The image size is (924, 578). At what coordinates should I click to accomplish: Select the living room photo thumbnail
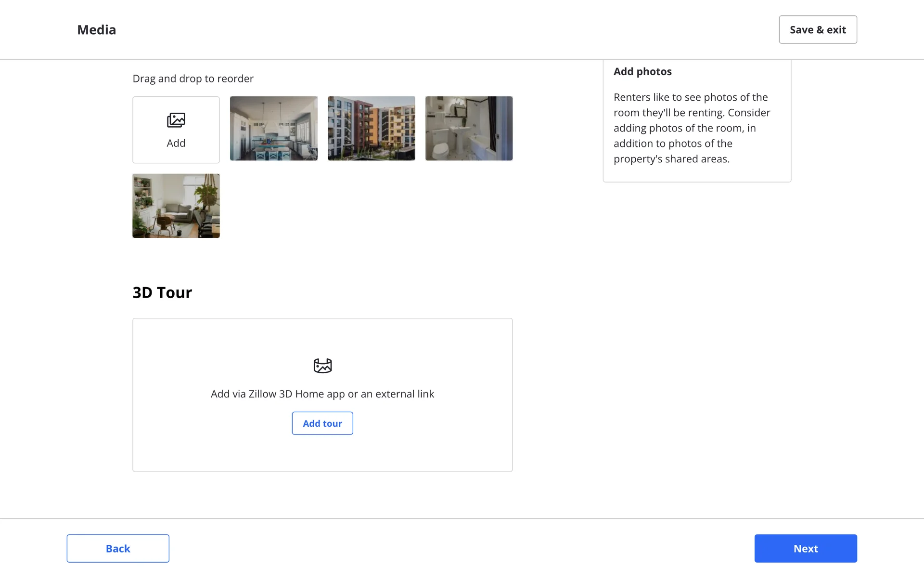click(176, 206)
